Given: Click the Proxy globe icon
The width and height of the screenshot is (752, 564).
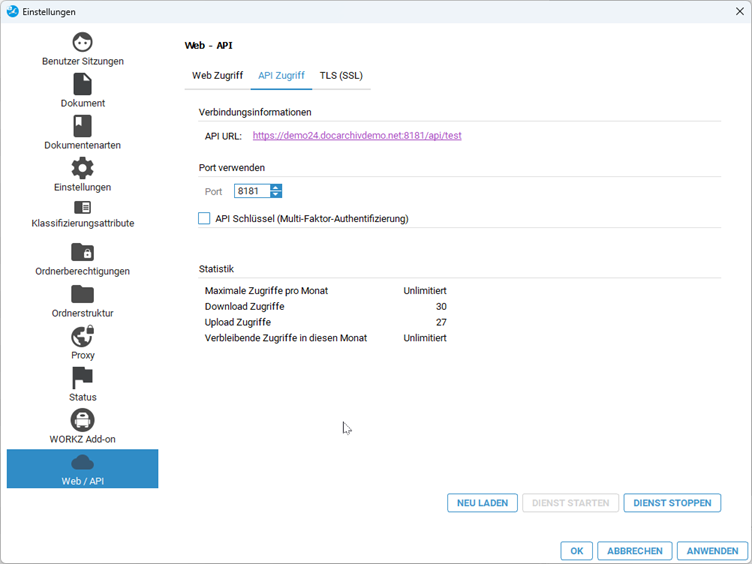Looking at the screenshot, I should [x=82, y=336].
